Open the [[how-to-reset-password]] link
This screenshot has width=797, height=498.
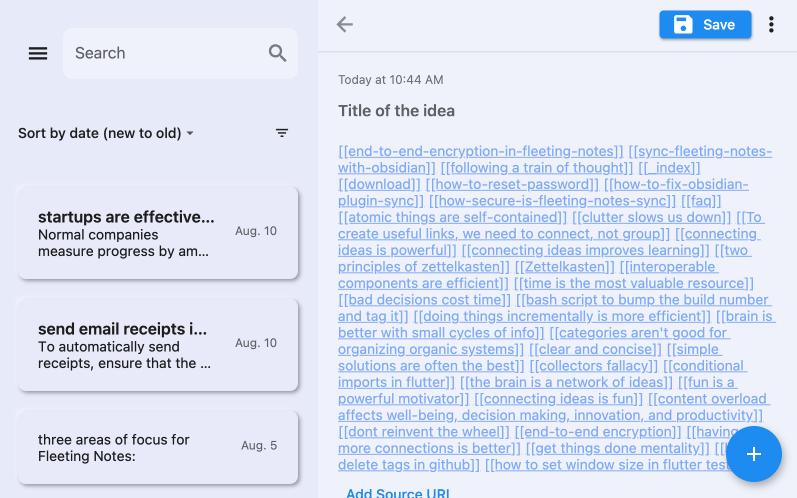[x=512, y=185]
